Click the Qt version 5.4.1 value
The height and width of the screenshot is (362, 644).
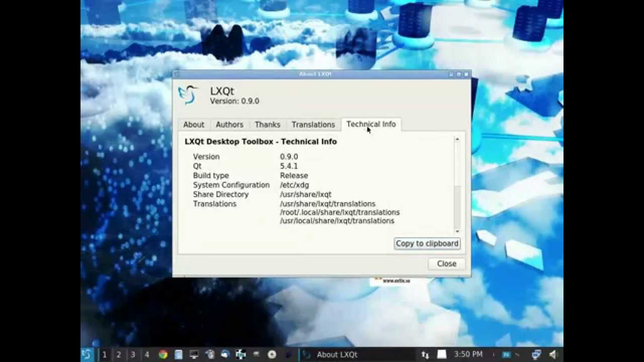(289, 166)
